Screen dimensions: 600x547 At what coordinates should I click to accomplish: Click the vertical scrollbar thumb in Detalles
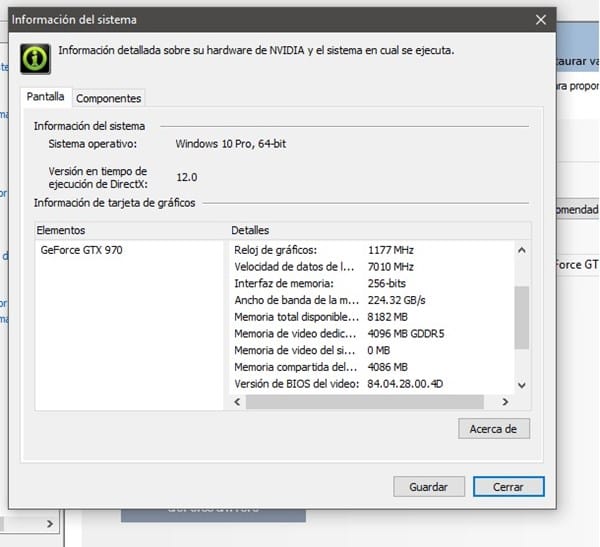click(x=522, y=318)
